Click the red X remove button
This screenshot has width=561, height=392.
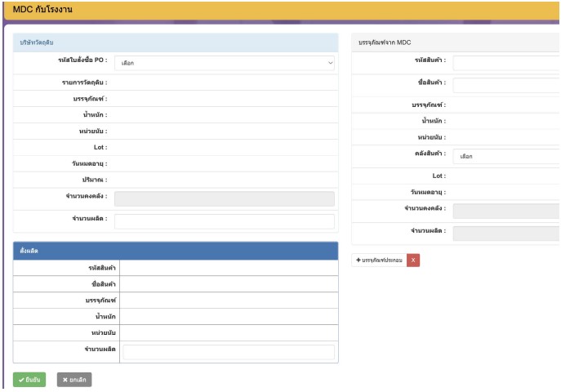tap(413, 260)
